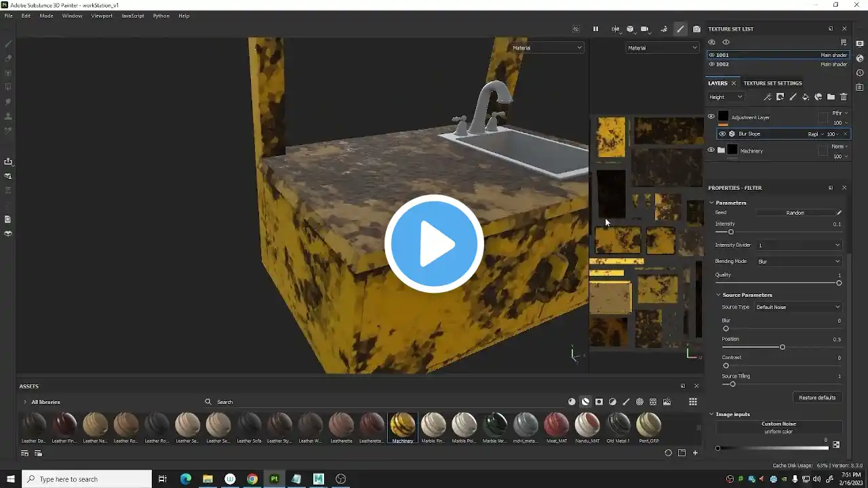
Task: Open the Source Type Default Noise dropdown
Action: (797, 307)
